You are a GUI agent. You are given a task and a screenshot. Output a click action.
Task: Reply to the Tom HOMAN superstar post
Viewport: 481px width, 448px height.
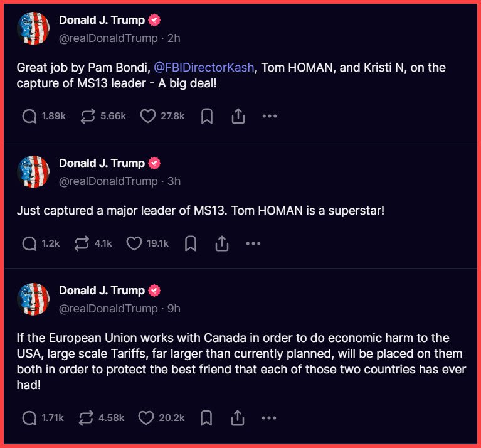29,243
